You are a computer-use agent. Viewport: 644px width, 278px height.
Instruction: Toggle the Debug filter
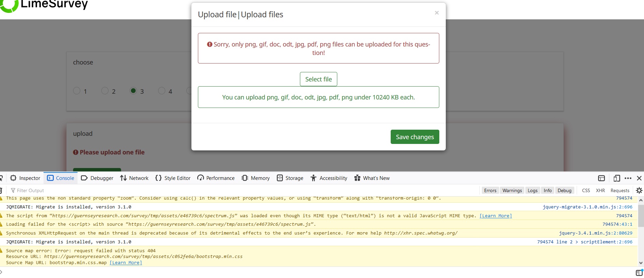(x=564, y=190)
